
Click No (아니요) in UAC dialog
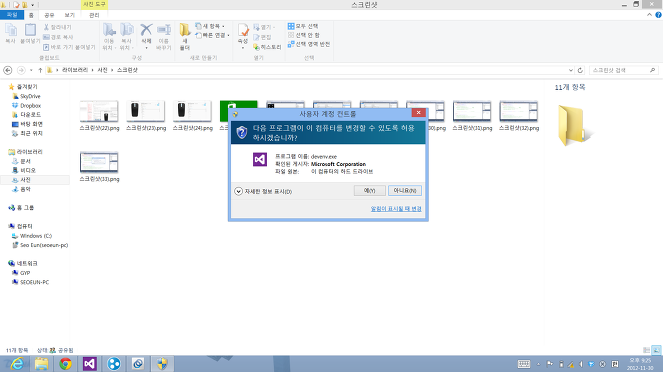[405, 191]
